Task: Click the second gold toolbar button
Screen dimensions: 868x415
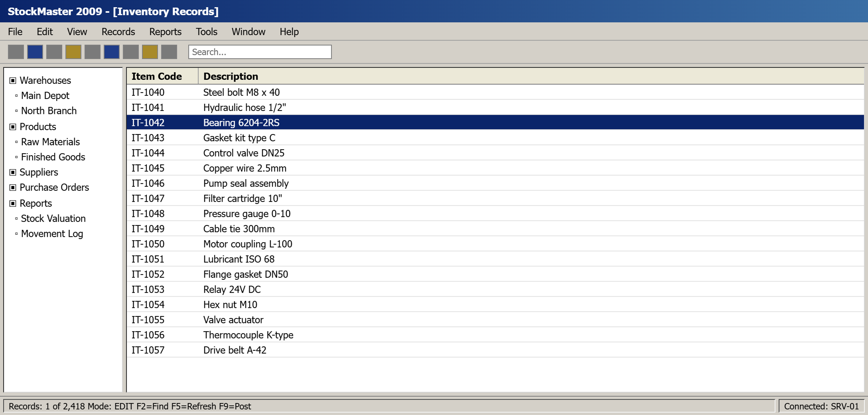Action: pos(150,52)
